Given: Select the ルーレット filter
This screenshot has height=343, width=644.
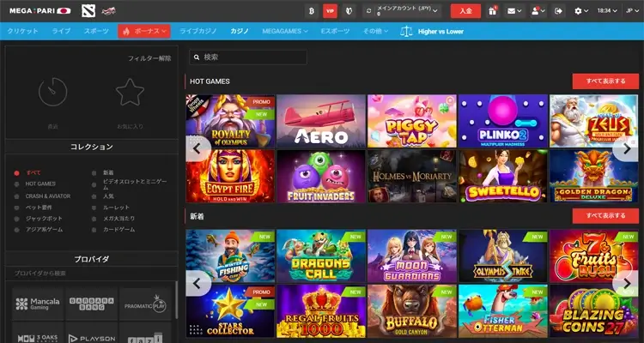Looking at the screenshot, I should click(x=116, y=208).
